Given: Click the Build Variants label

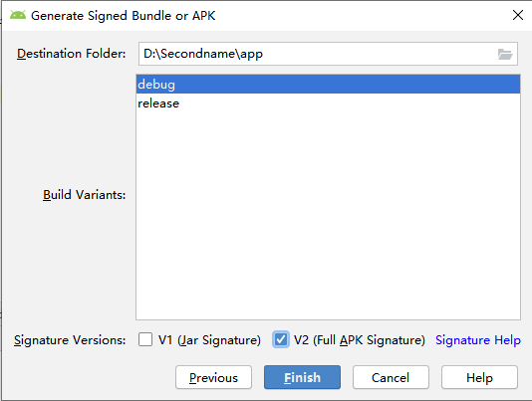Looking at the screenshot, I should (84, 195).
